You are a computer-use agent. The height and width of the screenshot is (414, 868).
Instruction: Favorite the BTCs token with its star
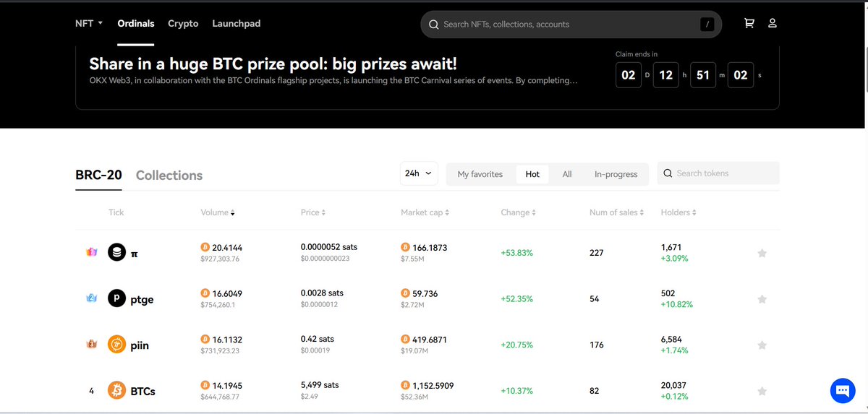(762, 391)
